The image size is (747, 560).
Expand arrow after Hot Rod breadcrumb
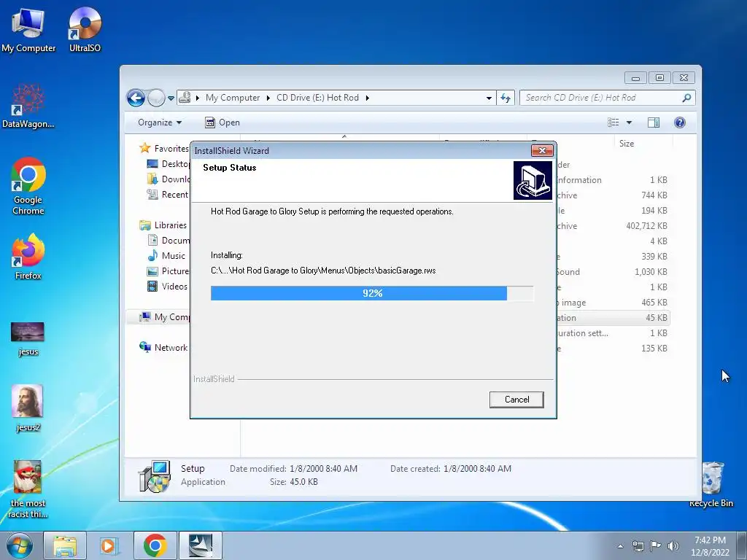368,98
